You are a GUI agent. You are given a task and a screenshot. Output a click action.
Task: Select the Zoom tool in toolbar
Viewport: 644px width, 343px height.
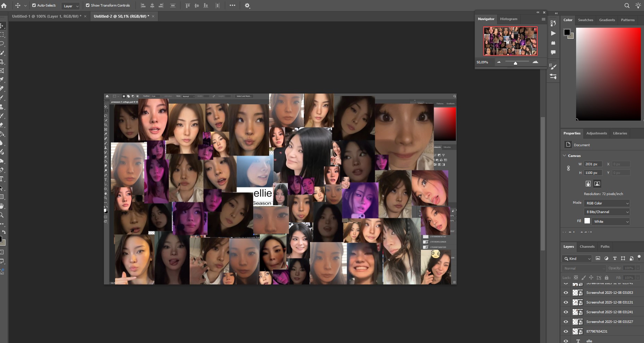pos(2,215)
